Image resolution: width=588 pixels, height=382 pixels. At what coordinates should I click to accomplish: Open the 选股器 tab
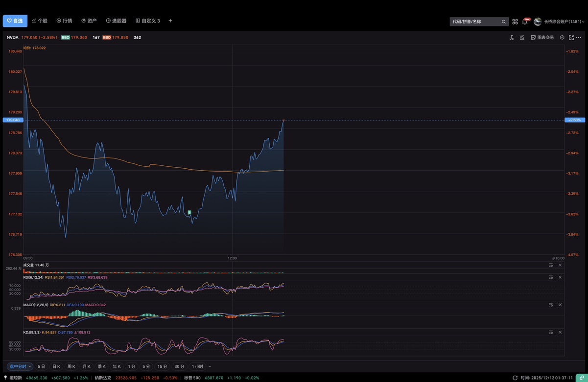tap(116, 21)
